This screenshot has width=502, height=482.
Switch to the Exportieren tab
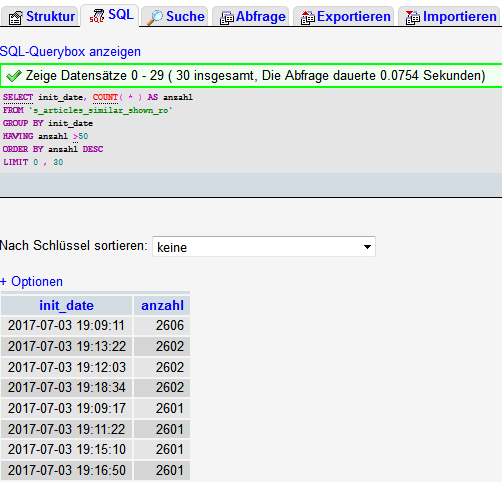coord(344,17)
